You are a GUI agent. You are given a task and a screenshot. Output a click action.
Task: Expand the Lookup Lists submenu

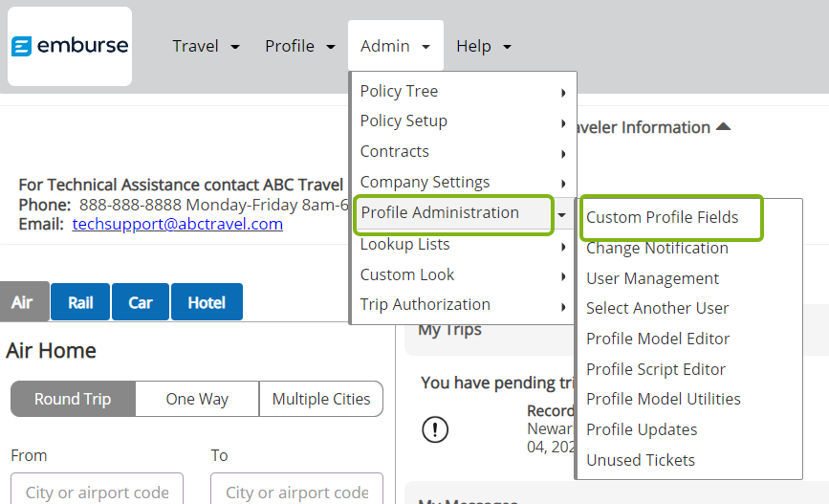[463, 245]
